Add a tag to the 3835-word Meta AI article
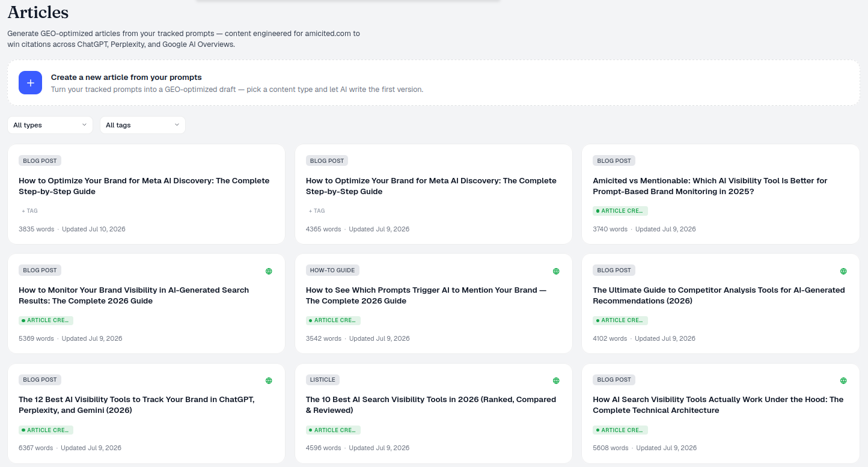Image resolution: width=868 pixels, height=467 pixels. [x=29, y=211]
